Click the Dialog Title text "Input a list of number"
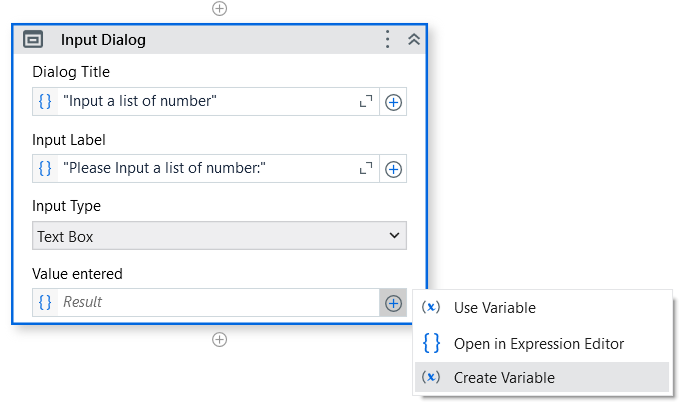The image size is (680, 408). [x=140, y=101]
